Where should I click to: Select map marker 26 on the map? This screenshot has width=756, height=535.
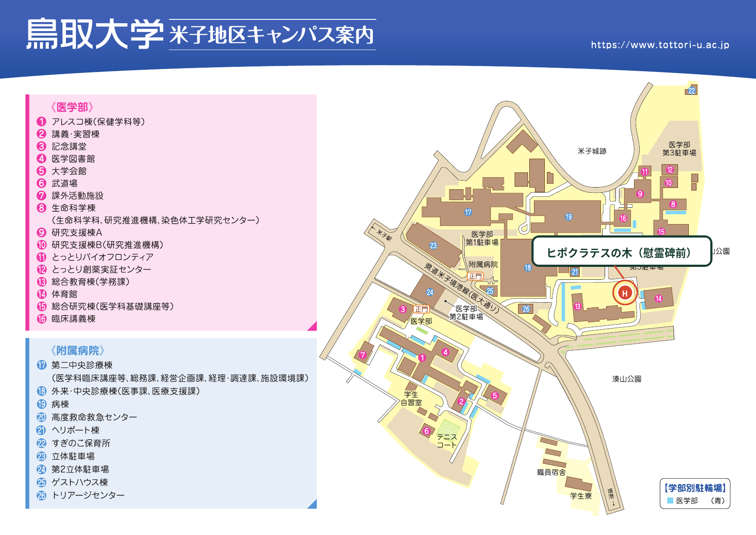pyautogui.click(x=526, y=309)
